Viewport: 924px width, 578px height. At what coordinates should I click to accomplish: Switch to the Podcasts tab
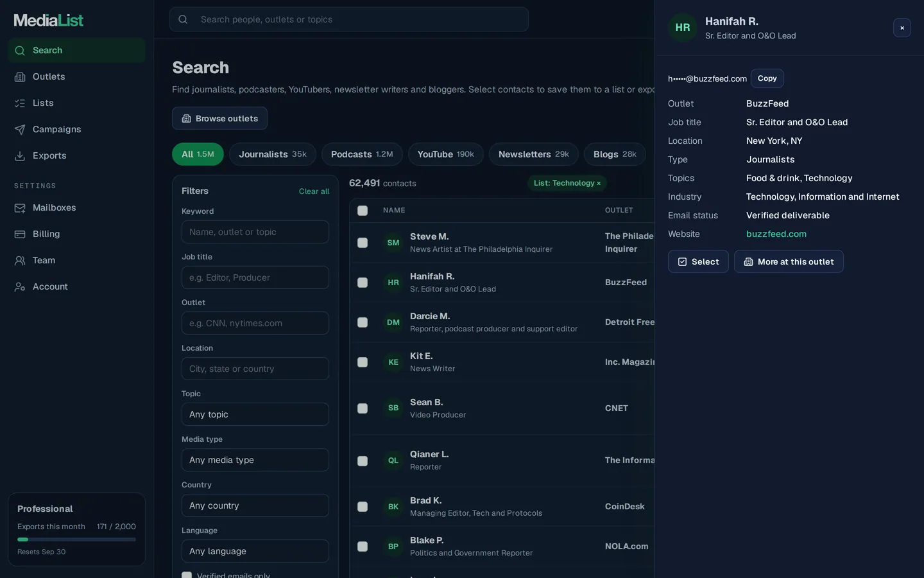tap(362, 154)
